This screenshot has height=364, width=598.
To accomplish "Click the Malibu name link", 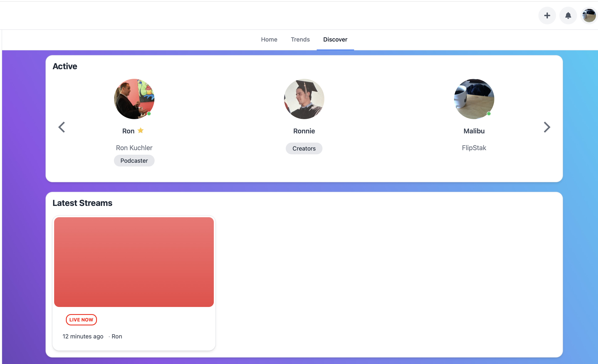I will [474, 131].
